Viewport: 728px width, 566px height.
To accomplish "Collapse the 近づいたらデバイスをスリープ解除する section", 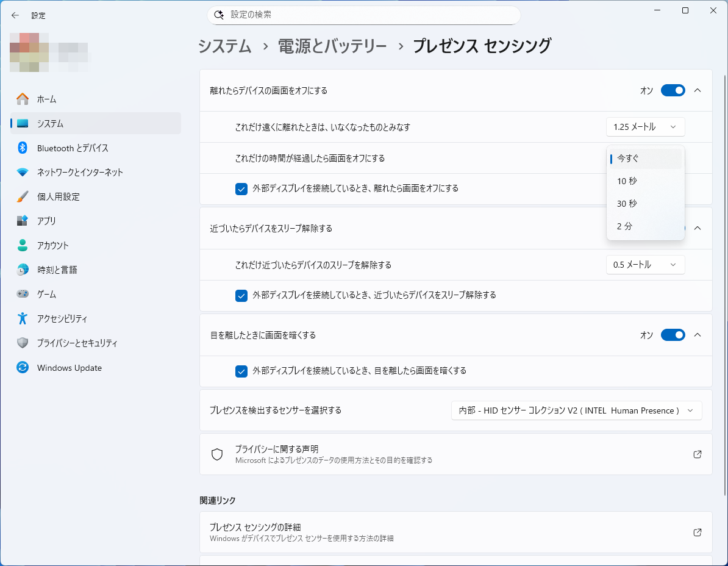I will [x=697, y=228].
